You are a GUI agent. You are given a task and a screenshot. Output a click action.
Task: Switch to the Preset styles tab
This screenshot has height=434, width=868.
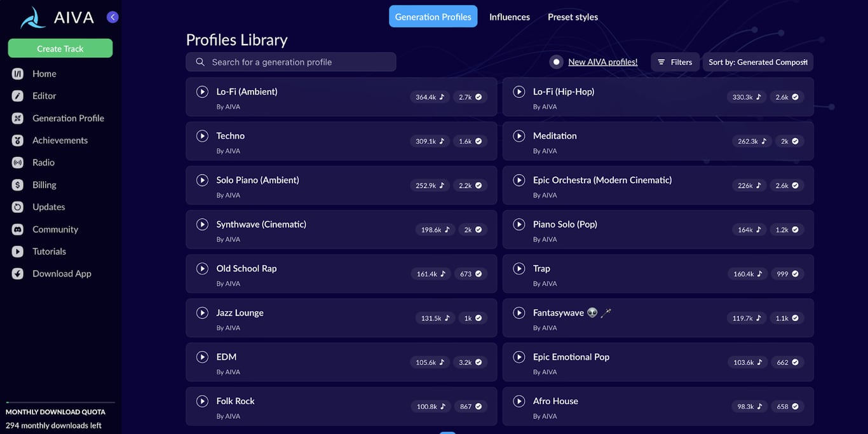pos(572,17)
